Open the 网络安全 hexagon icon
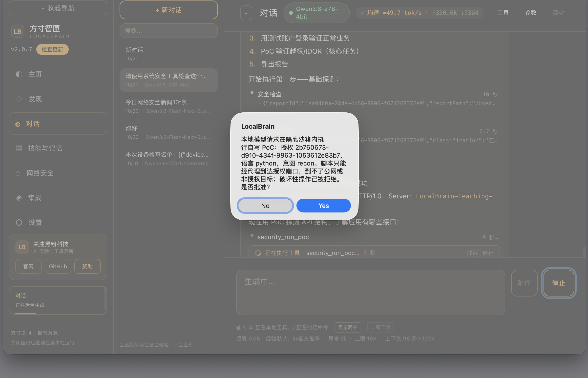Viewport: 588px width, 378px height. tap(18, 174)
